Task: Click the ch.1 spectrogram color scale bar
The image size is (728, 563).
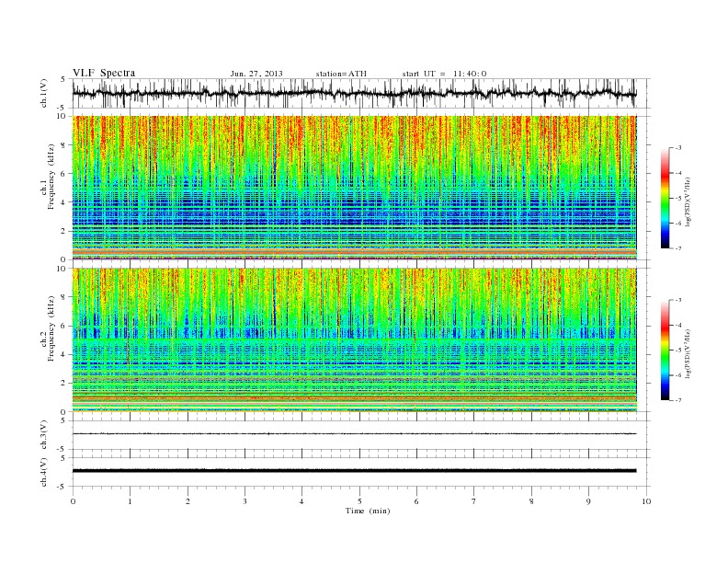Action: coord(665,198)
